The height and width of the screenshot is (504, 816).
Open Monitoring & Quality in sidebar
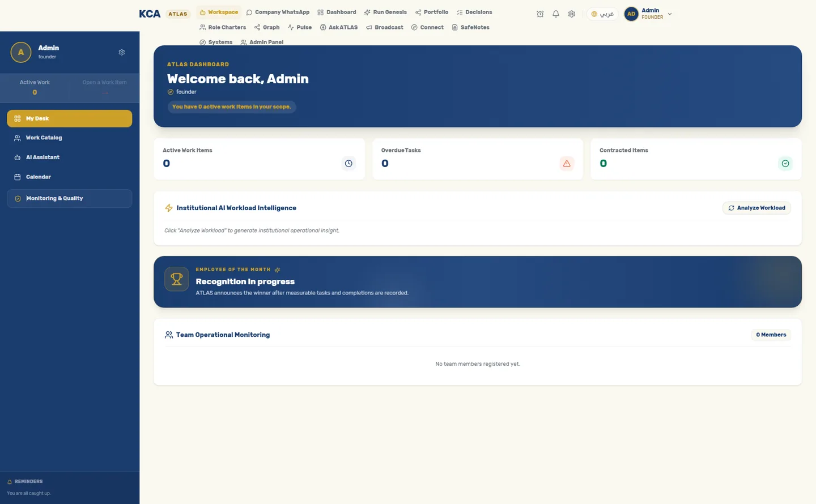70,198
